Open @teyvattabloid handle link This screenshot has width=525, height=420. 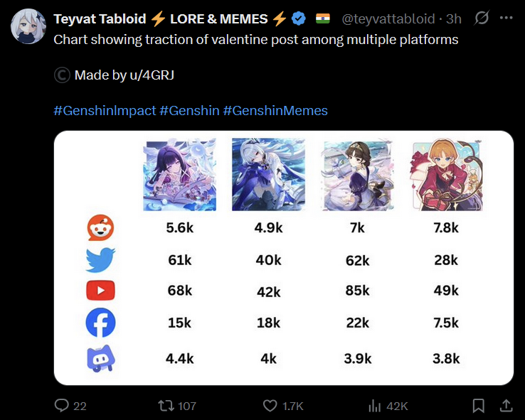tap(388, 18)
